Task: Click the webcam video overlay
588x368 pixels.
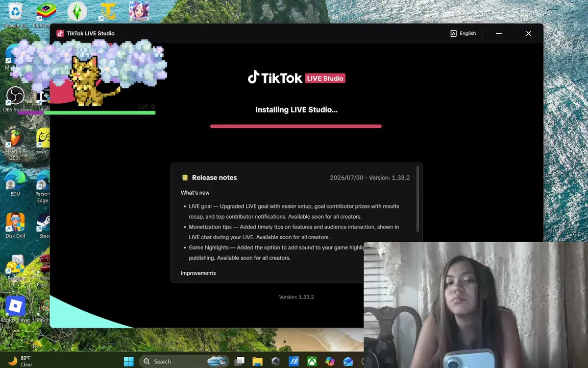Action: [476, 305]
